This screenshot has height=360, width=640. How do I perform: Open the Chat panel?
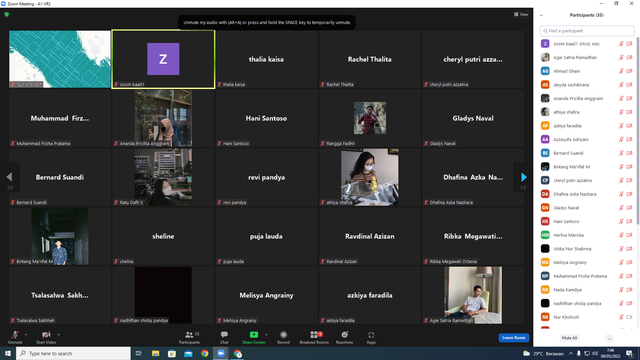coord(224,337)
